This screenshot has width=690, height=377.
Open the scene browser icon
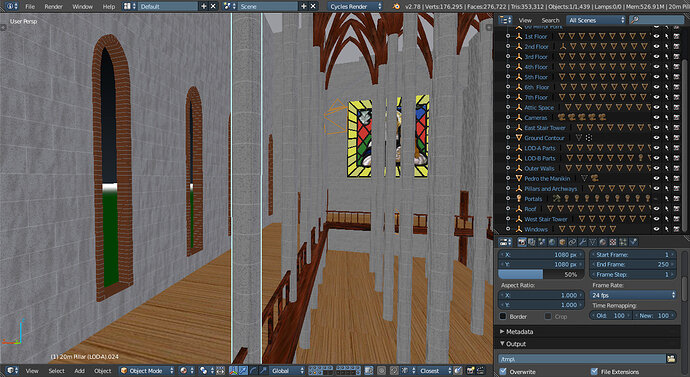coord(229,7)
